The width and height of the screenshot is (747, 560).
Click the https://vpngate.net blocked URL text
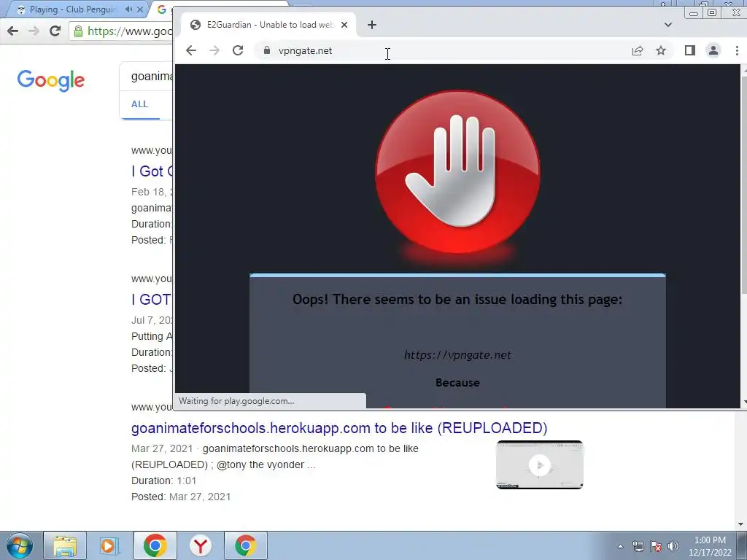click(x=457, y=355)
